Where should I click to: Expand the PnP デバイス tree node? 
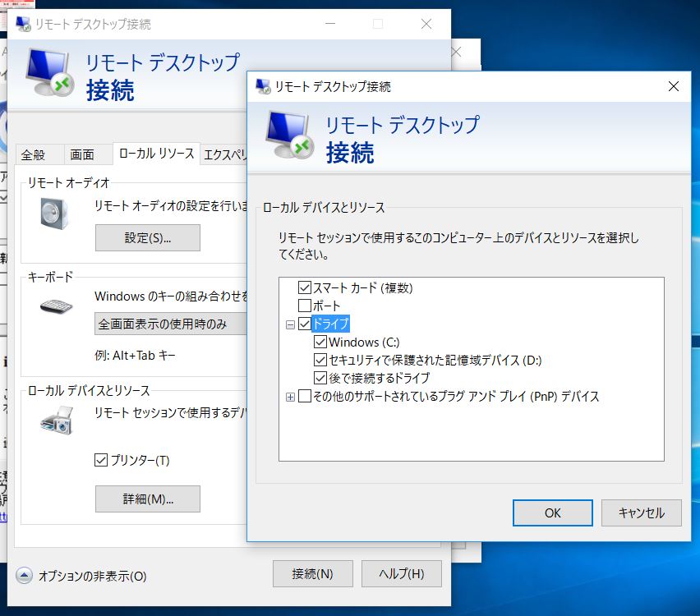pos(290,397)
